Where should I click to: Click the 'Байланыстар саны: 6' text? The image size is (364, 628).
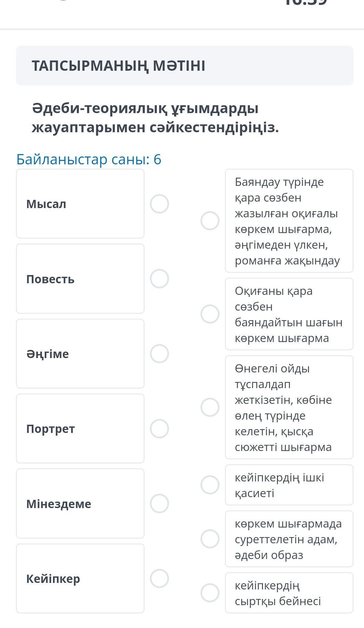click(x=89, y=160)
